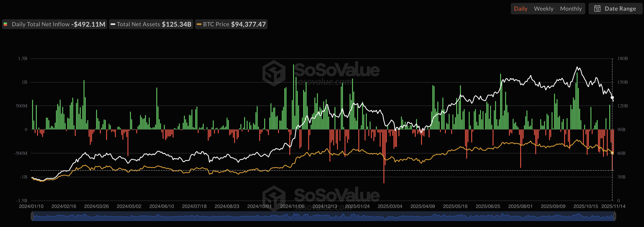644x227 pixels.
Task: Click the calendar icon beside Date Range
Action: (x=597, y=9)
